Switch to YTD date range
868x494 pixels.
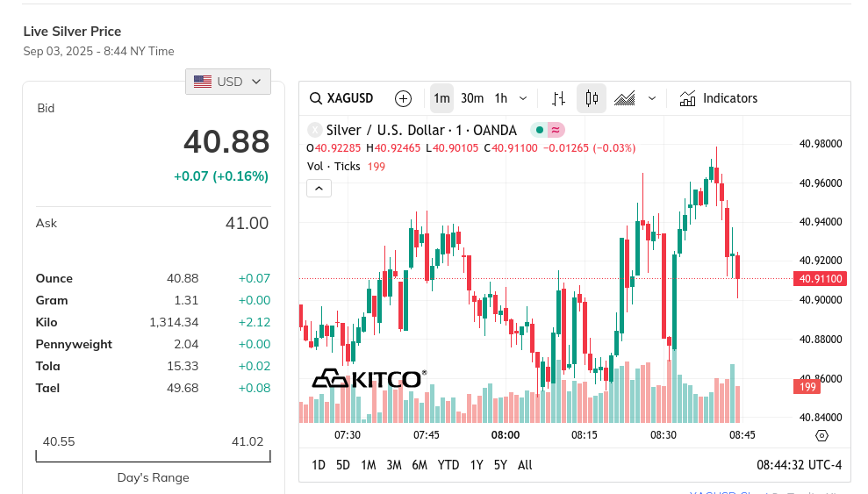tap(448, 465)
